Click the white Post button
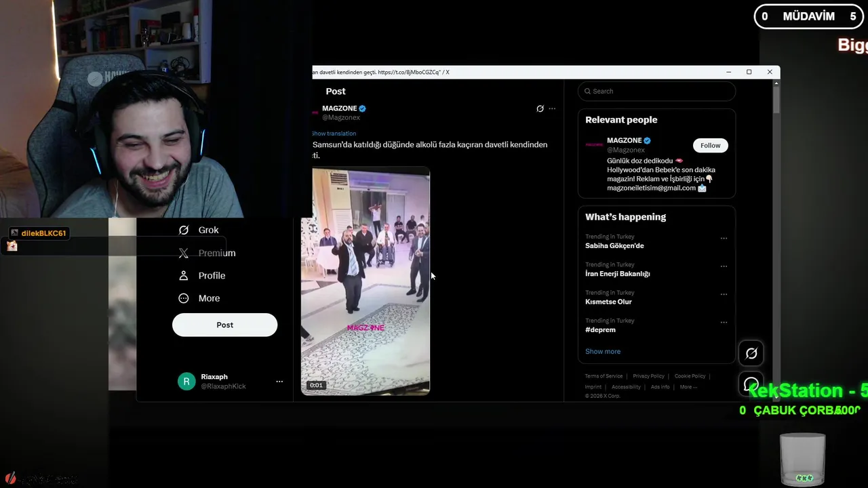Image resolution: width=868 pixels, height=488 pixels. point(224,325)
